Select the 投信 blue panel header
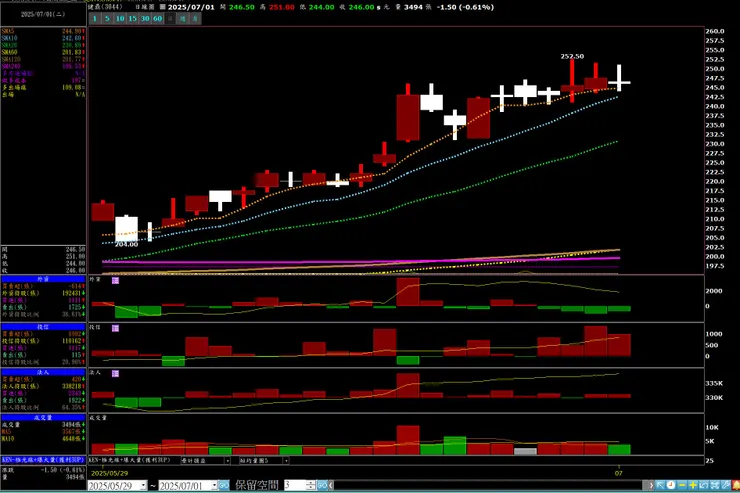Image resolution: width=740 pixels, height=493 pixels. pyautogui.click(x=43, y=326)
